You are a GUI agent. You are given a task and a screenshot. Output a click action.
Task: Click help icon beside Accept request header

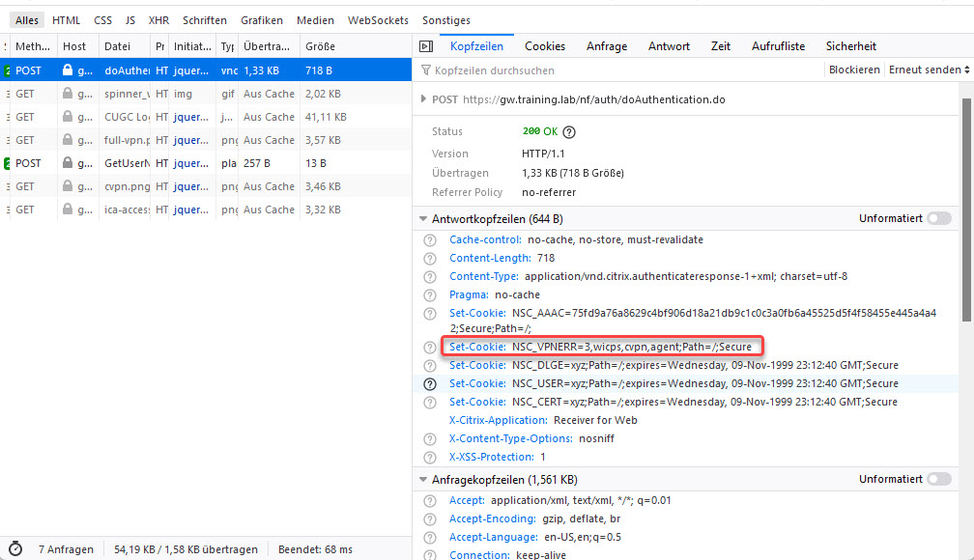coord(430,501)
